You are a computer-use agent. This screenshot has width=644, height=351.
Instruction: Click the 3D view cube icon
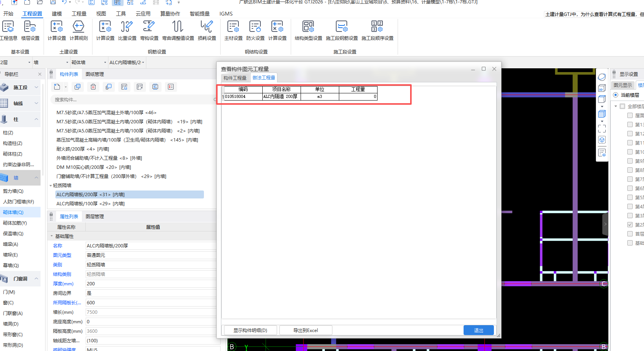602,88
